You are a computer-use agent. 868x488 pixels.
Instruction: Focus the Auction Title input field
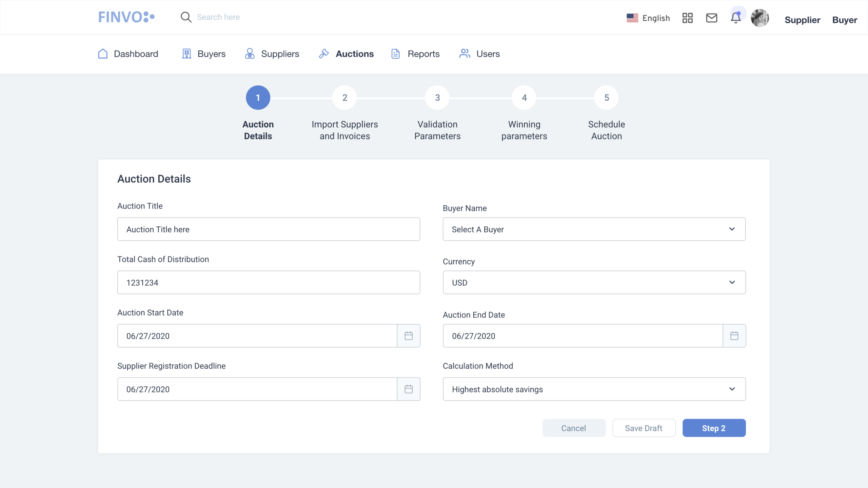pos(269,229)
